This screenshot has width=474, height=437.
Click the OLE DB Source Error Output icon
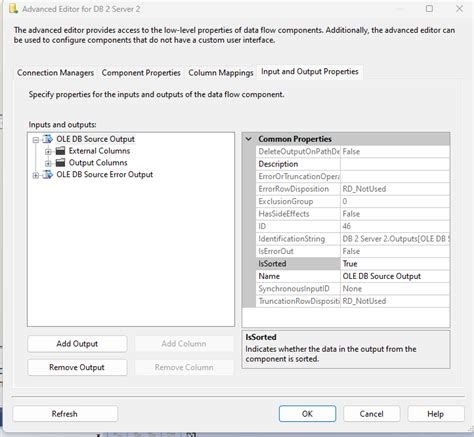(x=48, y=174)
